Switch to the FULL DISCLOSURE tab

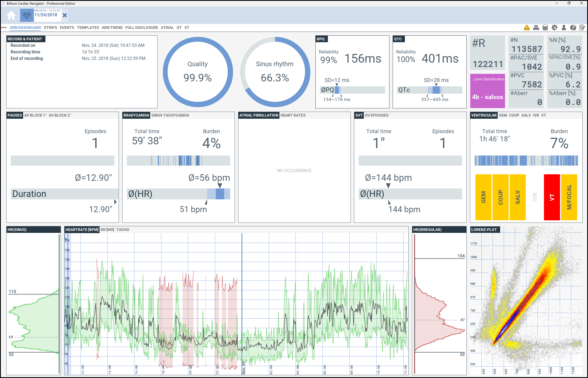pos(141,28)
